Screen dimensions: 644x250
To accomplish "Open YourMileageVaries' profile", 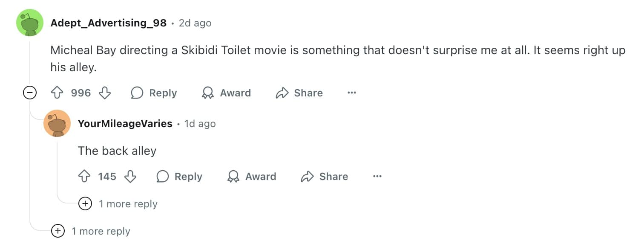I will 126,124.
